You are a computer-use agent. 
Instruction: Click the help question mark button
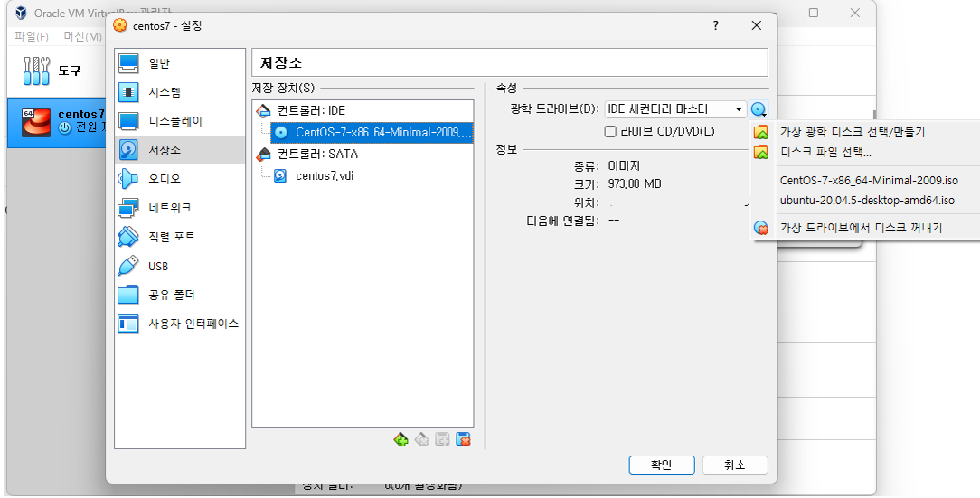[716, 25]
